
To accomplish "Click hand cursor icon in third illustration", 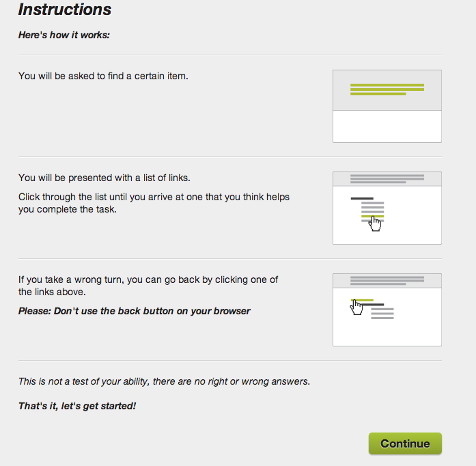I will tap(356, 307).
